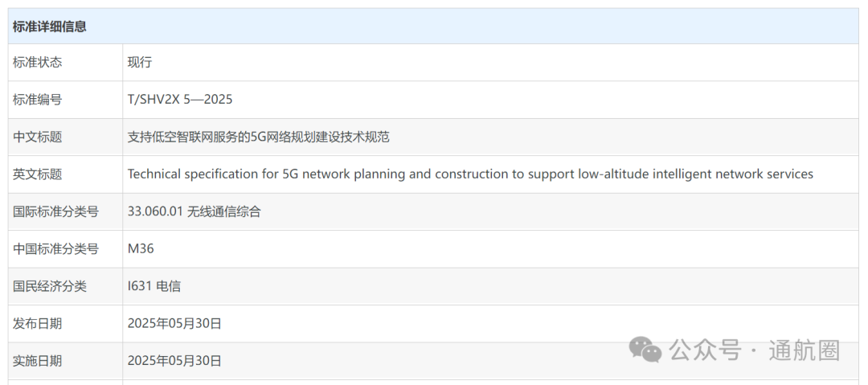This screenshot has width=868, height=385.
Task: Select the 33.060.01 无线通信综合 value
Action: pos(194,211)
